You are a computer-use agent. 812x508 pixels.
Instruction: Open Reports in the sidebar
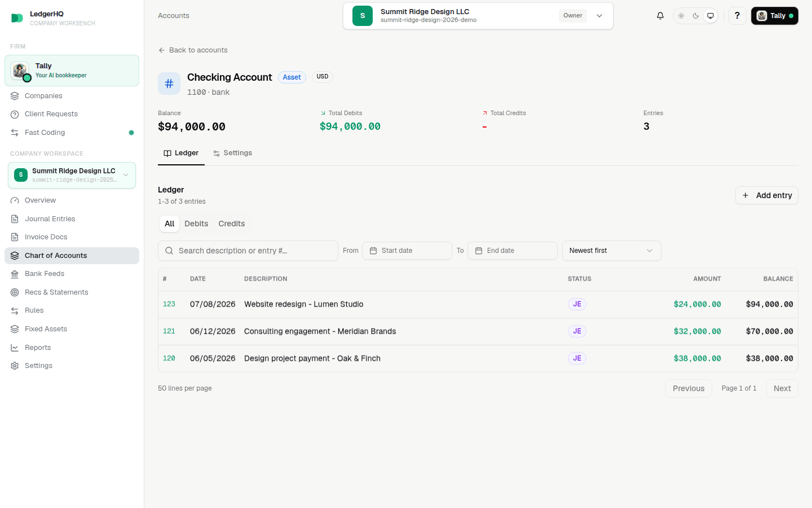pos(72,348)
